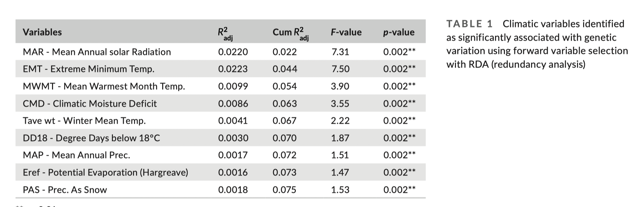This screenshot has width=644, height=207.
Task: Click the Cum R² adj column header
Action: 290,33
